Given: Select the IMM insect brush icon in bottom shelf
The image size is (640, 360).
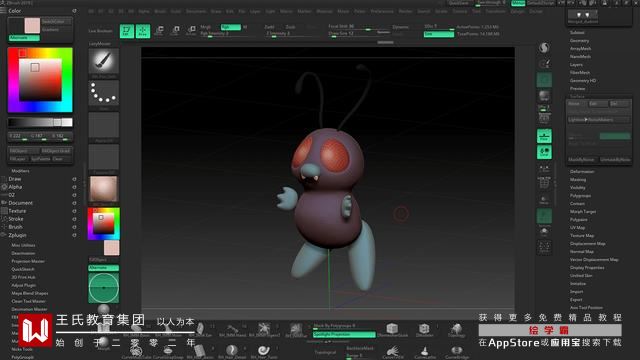Looking at the screenshot, I should [x=264, y=329].
